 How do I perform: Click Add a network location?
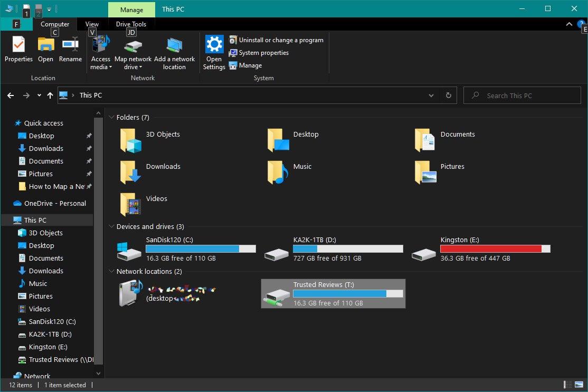[x=174, y=52]
